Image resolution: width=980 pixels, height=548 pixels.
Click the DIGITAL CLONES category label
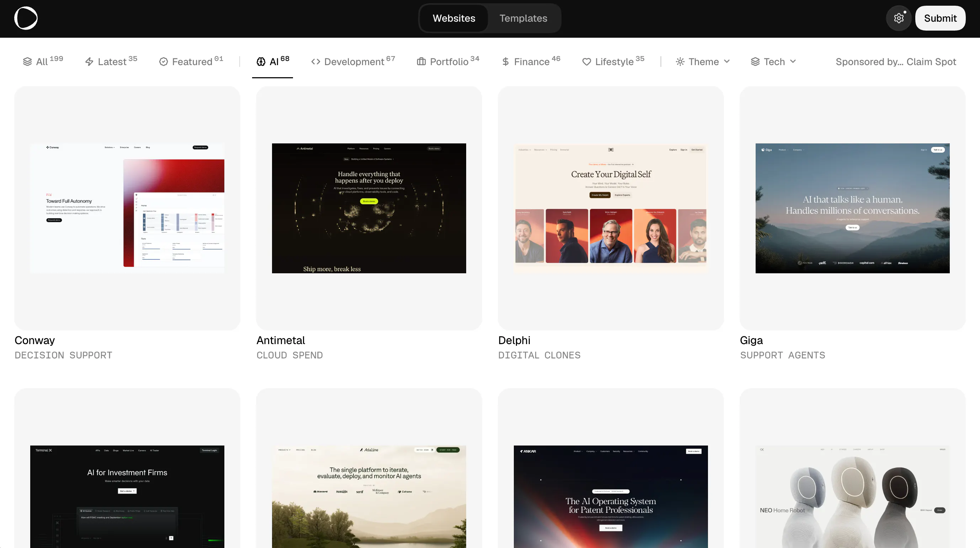539,355
